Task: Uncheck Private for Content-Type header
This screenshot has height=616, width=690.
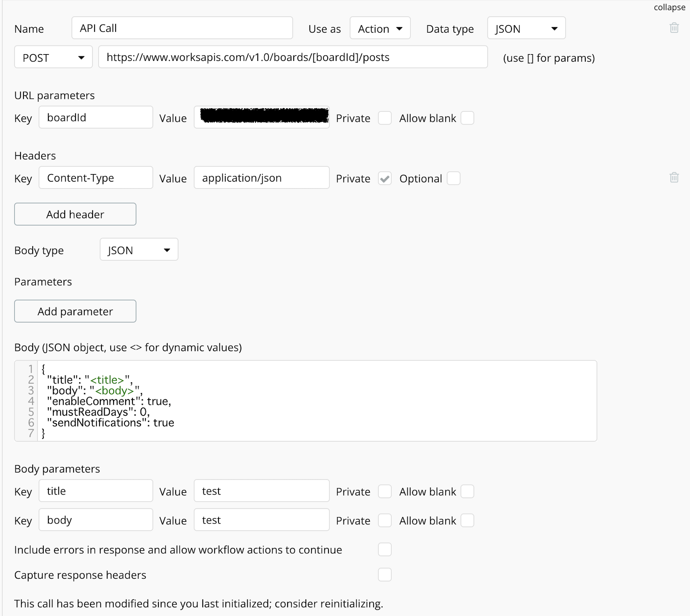Action: coord(385,178)
